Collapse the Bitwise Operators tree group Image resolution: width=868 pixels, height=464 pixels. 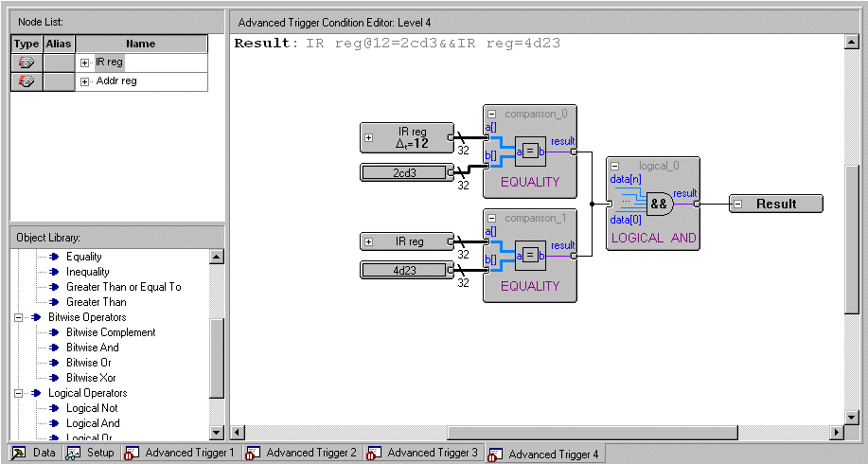click(x=18, y=317)
